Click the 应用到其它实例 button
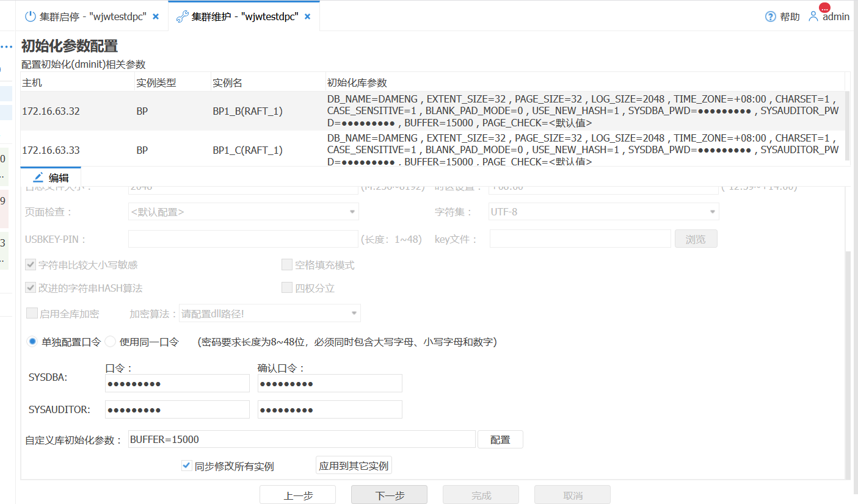The height and width of the screenshot is (504, 858). [354, 466]
